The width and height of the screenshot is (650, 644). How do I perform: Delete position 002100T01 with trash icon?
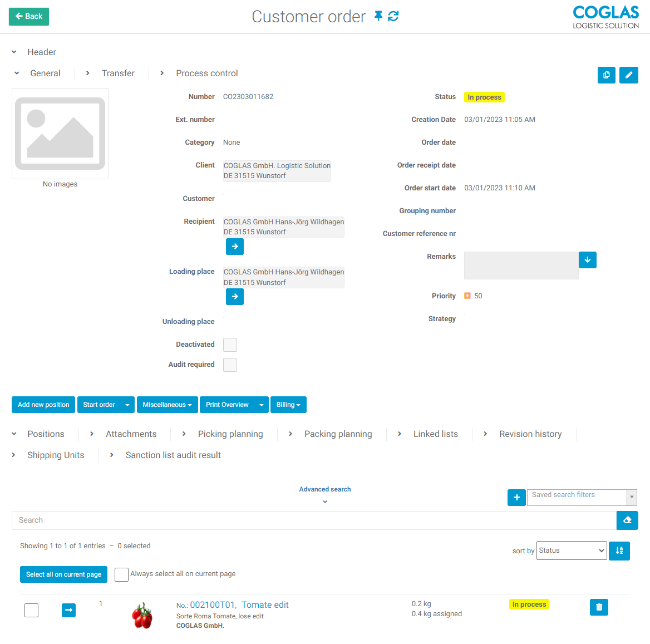[599, 607]
